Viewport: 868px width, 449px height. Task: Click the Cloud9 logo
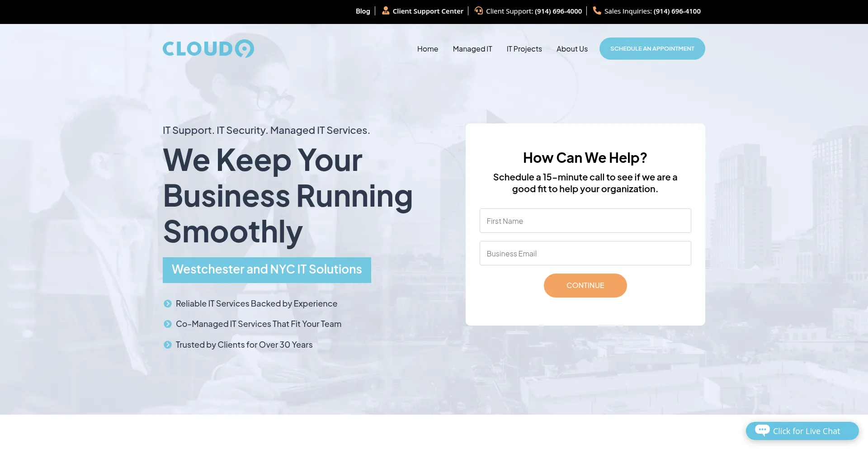(x=208, y=49)
